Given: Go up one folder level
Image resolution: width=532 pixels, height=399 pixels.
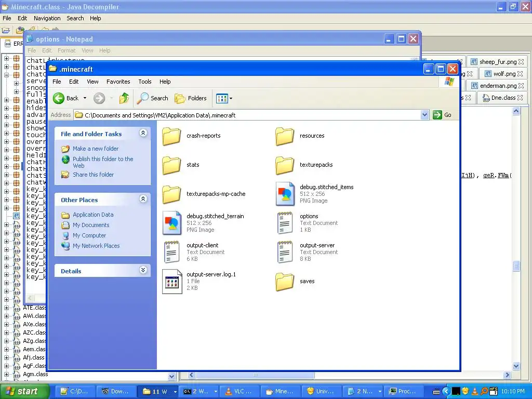Looking at the screenshot, I should pos(124,98).
